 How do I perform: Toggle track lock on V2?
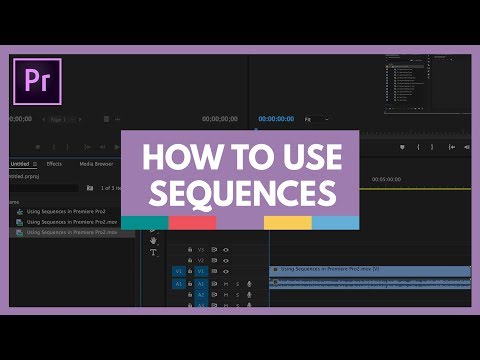tap(190, 260)
